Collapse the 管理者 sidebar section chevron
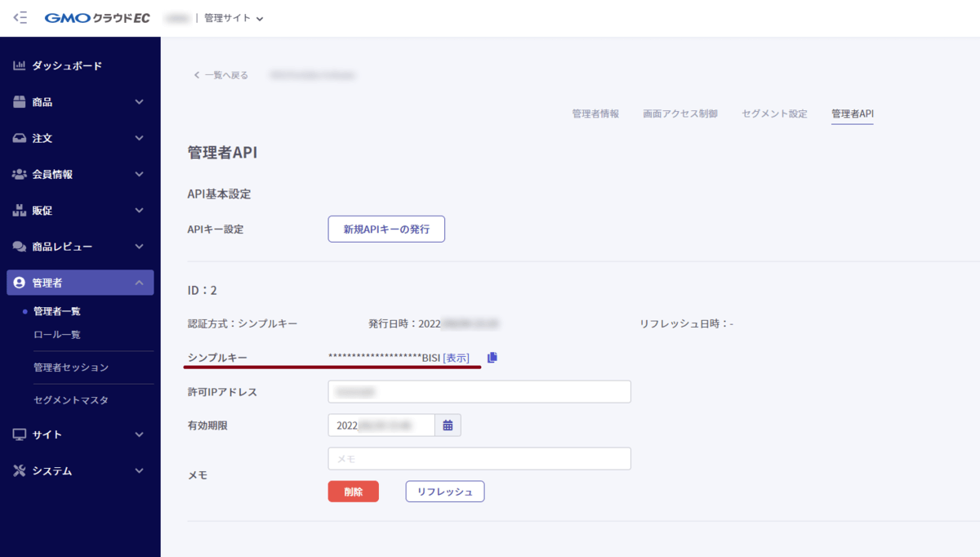This screenshot has height=557, width=980. (139, 283)
